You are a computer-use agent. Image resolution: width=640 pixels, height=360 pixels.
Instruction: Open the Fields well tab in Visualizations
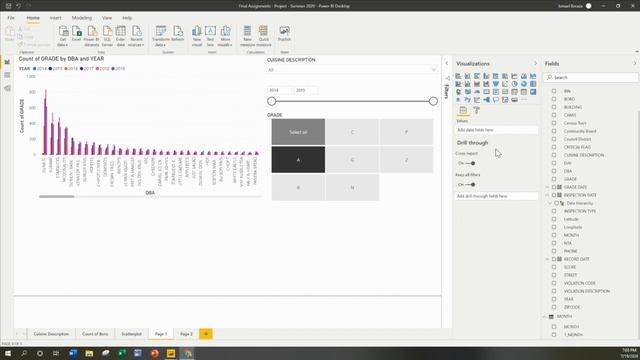[463, 110]
